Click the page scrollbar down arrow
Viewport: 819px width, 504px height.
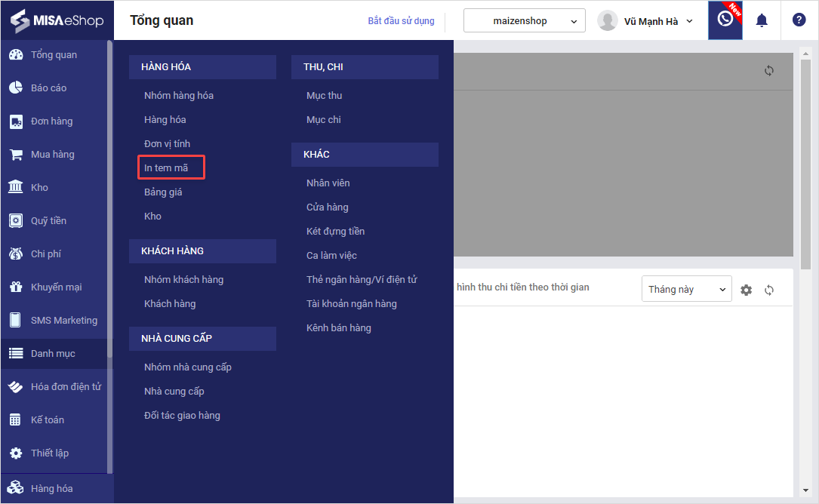[805, 490]
